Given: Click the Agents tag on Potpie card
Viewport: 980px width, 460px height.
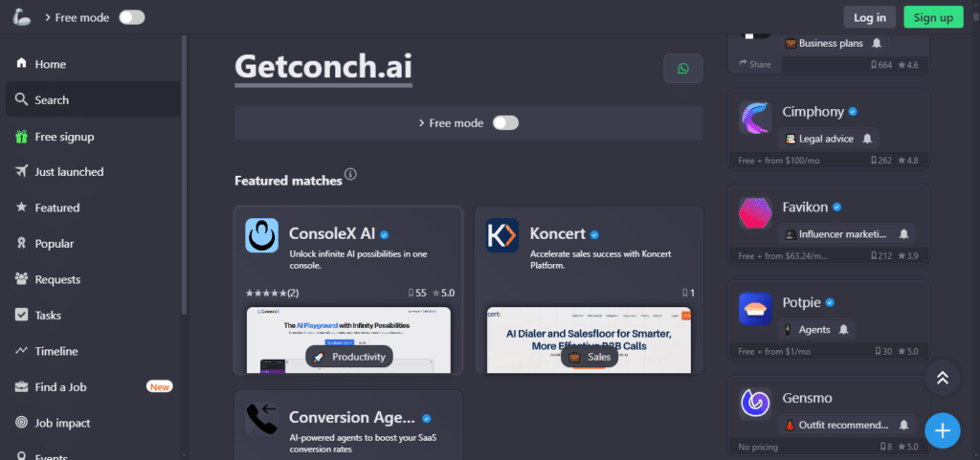Looking at the screenshot, I should pyautogui.click(x=807, y=329).
